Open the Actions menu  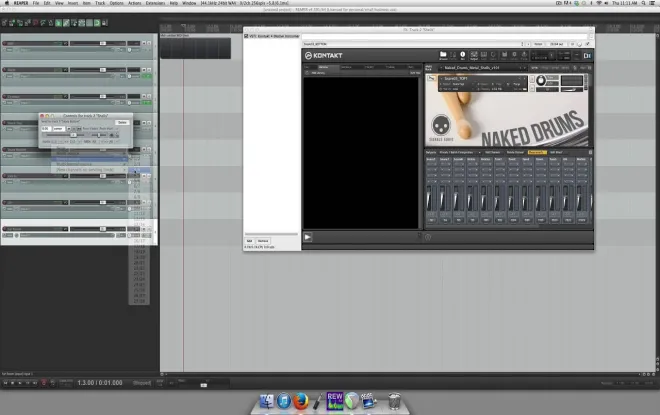tap(135, 3)
